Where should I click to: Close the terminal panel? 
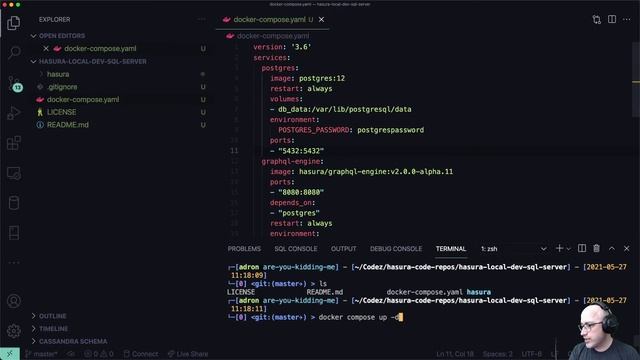point(627,248)
